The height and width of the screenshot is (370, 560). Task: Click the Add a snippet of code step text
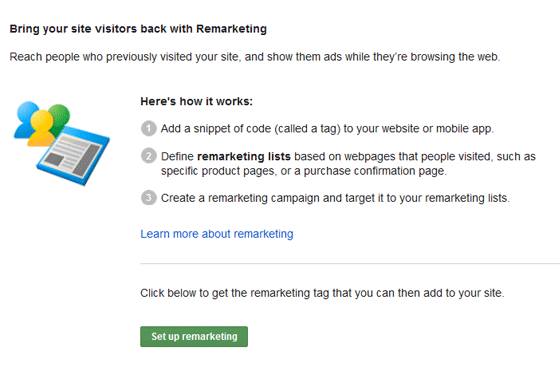[327, 129]
